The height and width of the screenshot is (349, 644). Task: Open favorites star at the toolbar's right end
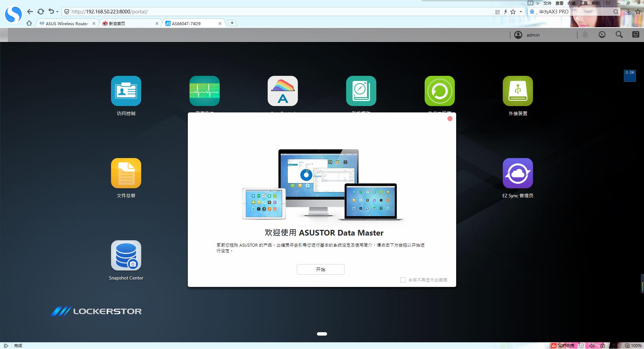[638, 12]
